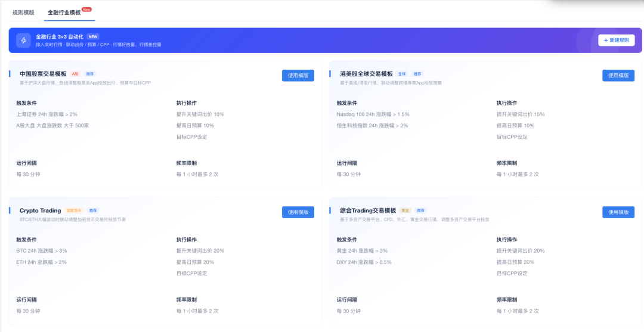Click Nasdaq 100 24h 涨跌幅 > 1.5% condition
The width and height of the screenshot is (644, 332).
[x=373, y=114]
